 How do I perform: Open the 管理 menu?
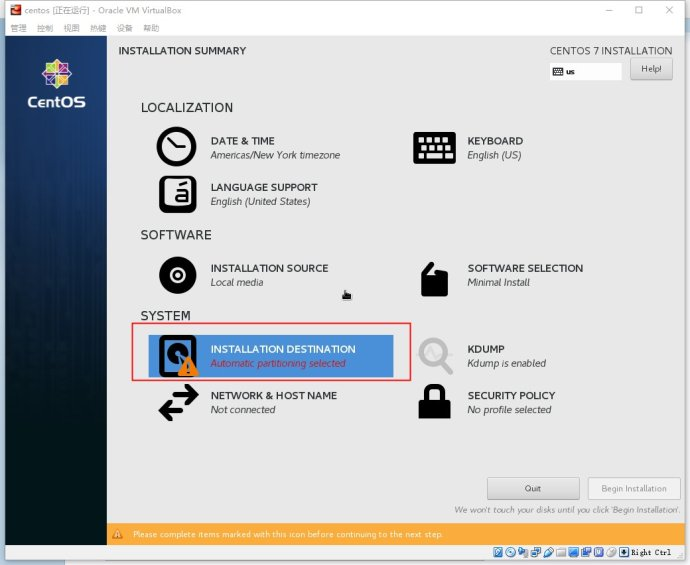pos(18,28)
